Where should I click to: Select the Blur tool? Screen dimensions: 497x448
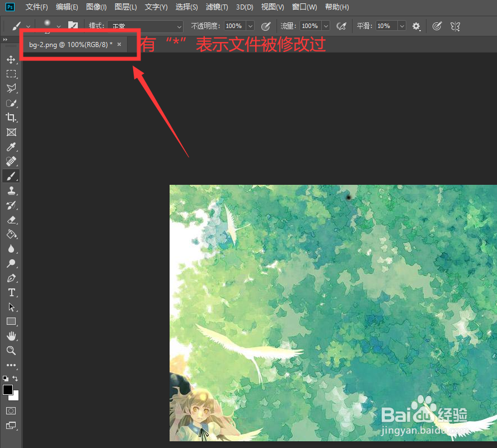point(11,249)
